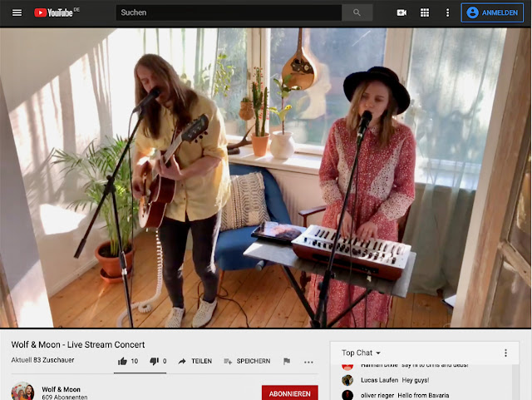Expand the Top Chat dropdown

pyautogui.click(x=361, y=353)
